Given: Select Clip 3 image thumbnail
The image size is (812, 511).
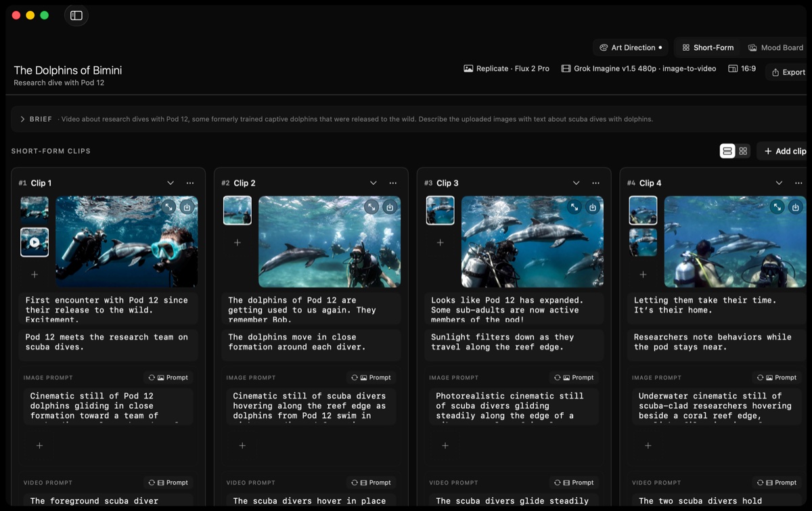Looking at the screenshot, I should point(441,210).
